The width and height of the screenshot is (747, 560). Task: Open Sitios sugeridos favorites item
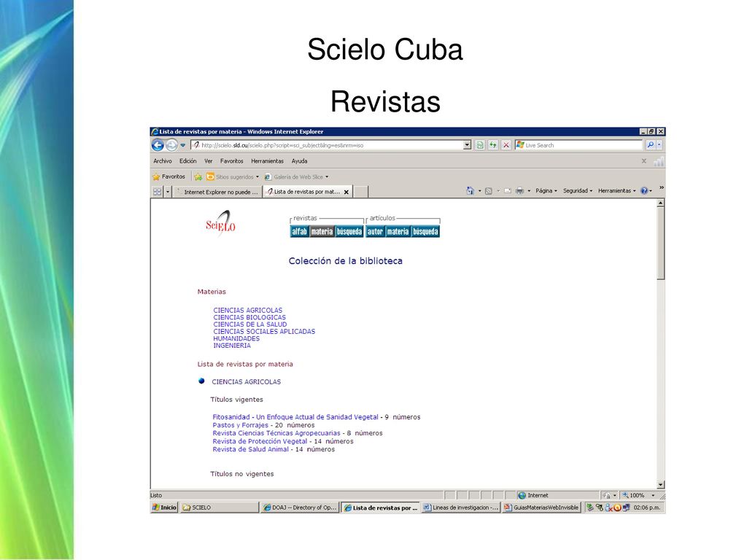point(233,176)
